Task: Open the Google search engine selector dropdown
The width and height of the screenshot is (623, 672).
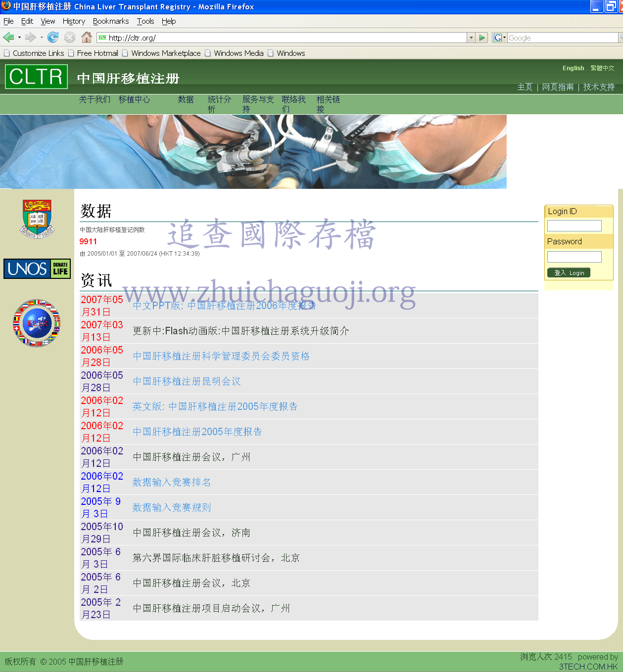Action: coord(499,38)
